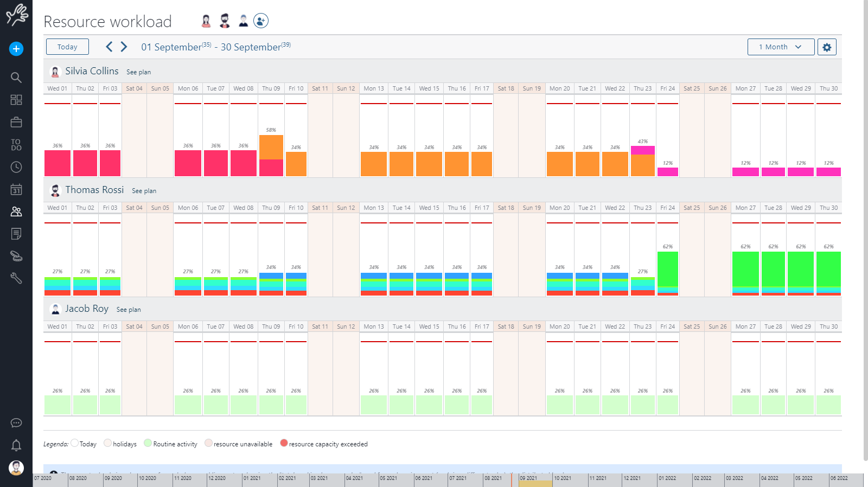Expand the 1 Month period dropdown
868x487 pixels.
(781, 47)
